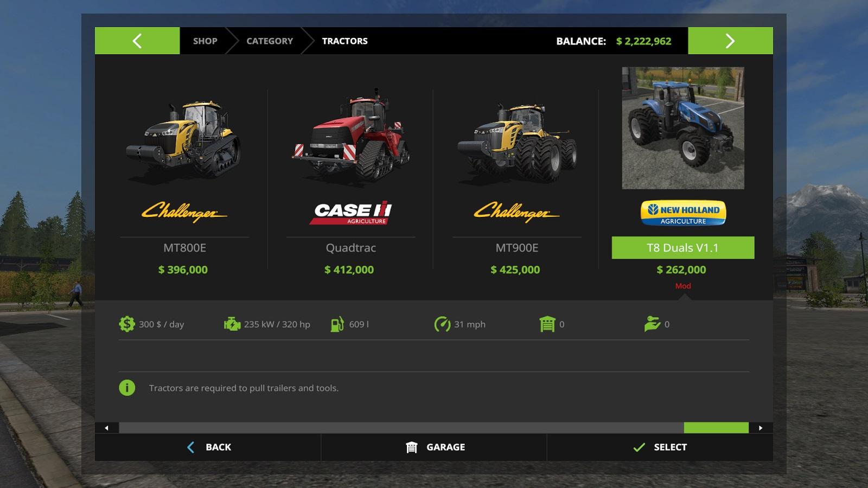The width and height of the screenshot is (868, 488).
Task: Click the engine power icon
Action: 232,324
